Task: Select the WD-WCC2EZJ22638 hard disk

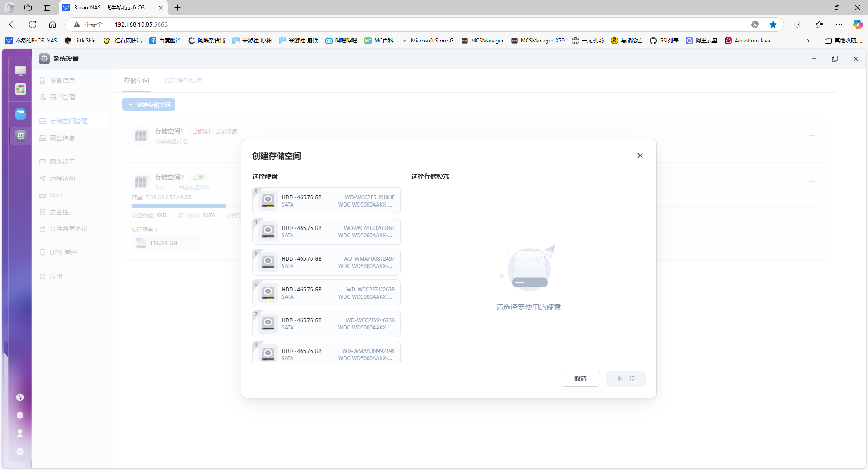Action: (x=326, y=293)
